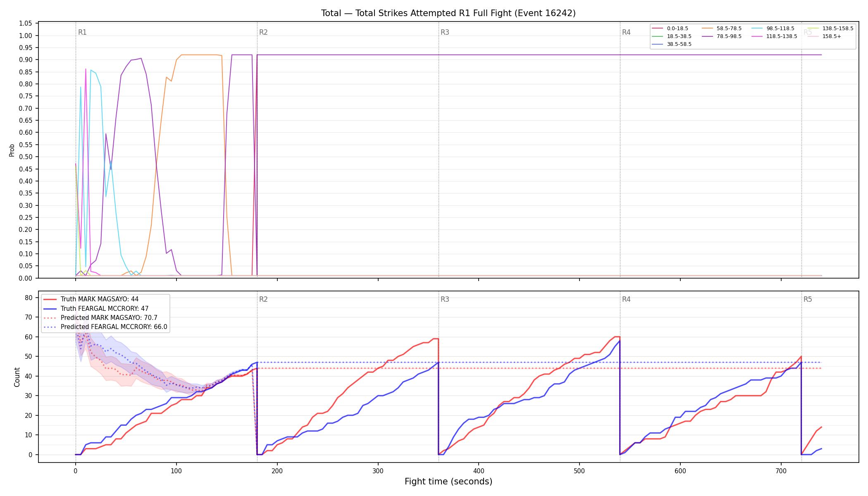Select the 38.5-58.5 legend entry
Screen dimensions: 868x496
[x=672, y=44]
